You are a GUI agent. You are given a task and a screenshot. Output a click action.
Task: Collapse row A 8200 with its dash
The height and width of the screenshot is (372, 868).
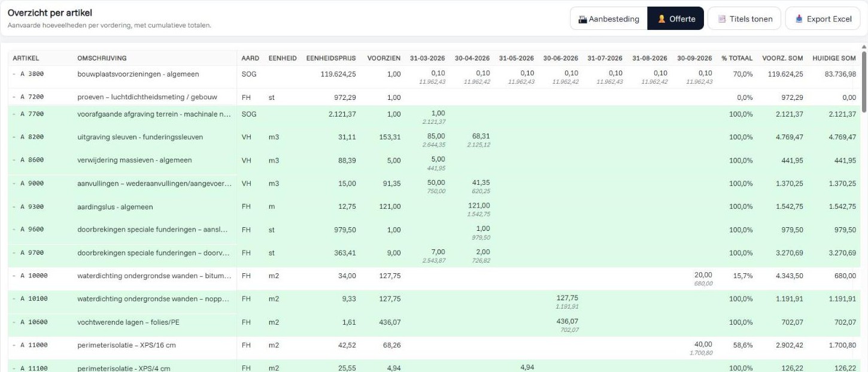tap(14, 137)
